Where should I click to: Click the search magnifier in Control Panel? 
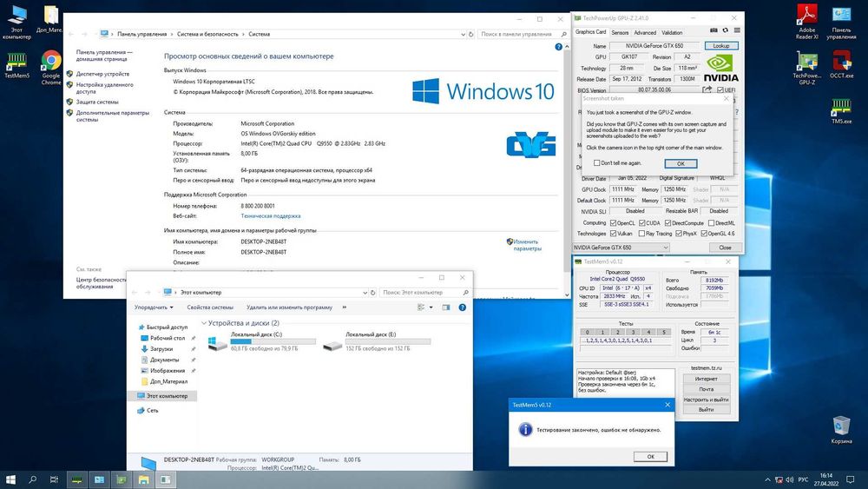[x=563, y=35]
